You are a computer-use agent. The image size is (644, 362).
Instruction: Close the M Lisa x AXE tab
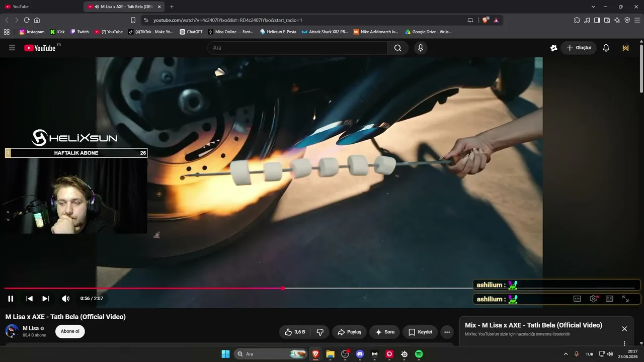(x=159, y=7)
